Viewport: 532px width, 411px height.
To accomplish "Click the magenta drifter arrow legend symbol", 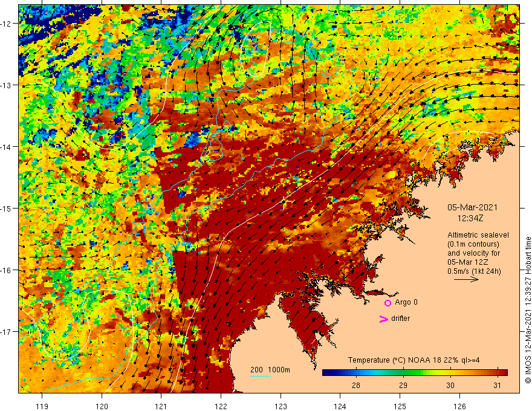I will pos(383,319).
